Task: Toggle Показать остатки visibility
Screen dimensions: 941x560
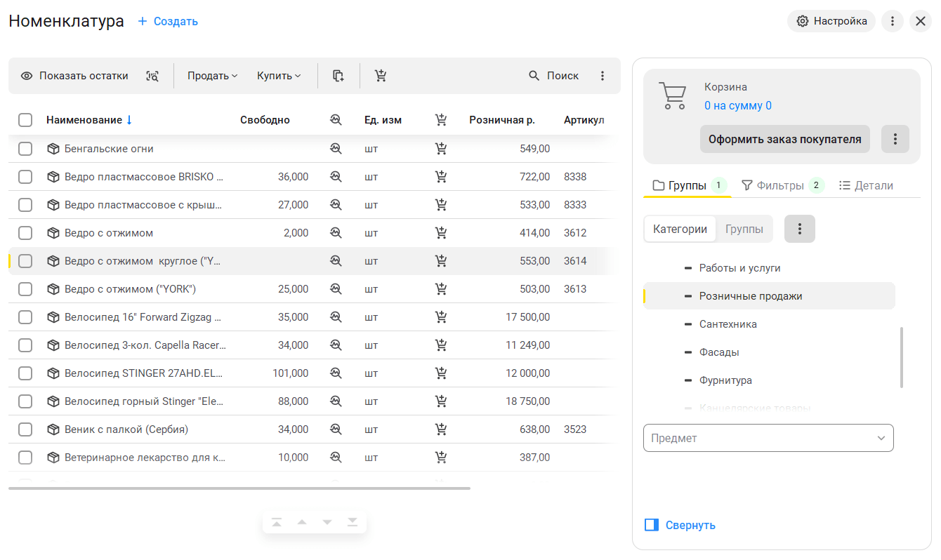Action: point(74,76)
